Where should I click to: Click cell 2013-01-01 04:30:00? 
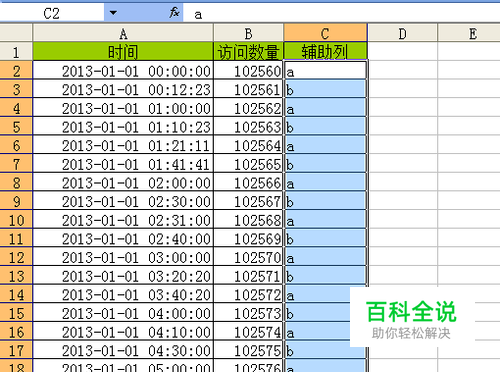click(123, 350)
